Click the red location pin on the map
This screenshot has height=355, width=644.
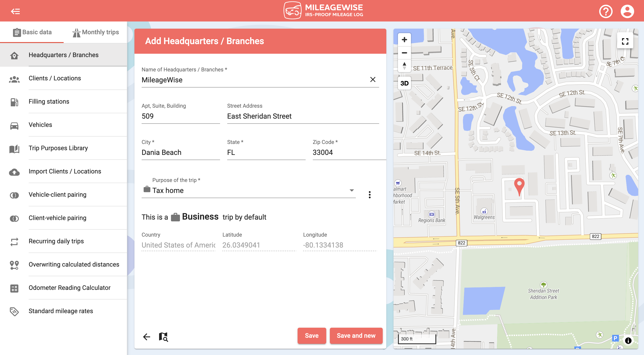tap(519, 187)
